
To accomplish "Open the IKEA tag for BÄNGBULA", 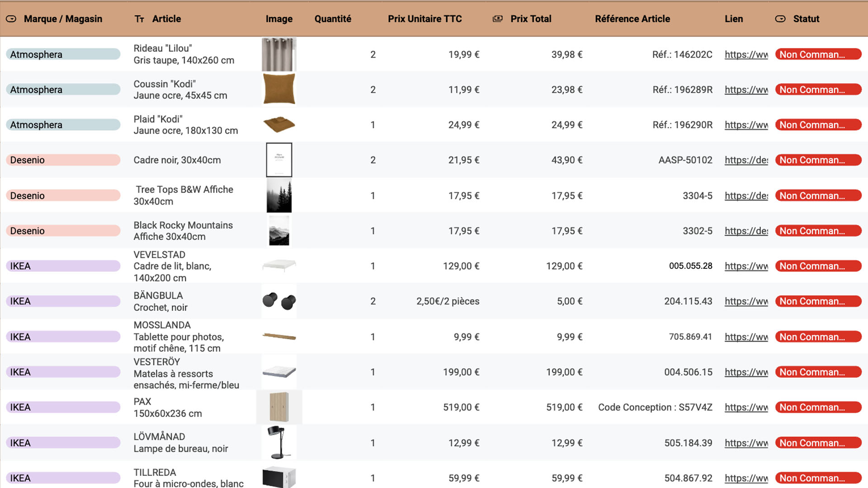I will [63, 301].
